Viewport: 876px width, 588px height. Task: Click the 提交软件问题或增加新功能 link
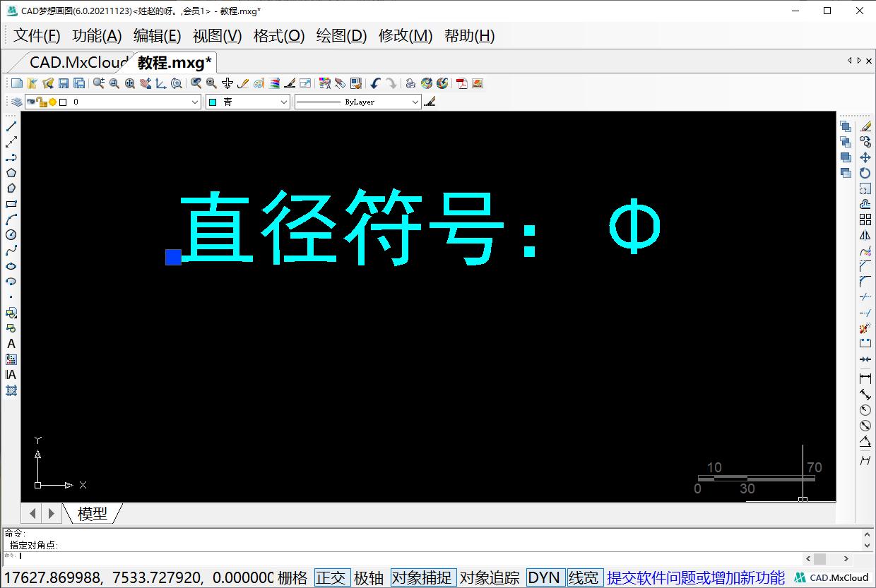697,577
